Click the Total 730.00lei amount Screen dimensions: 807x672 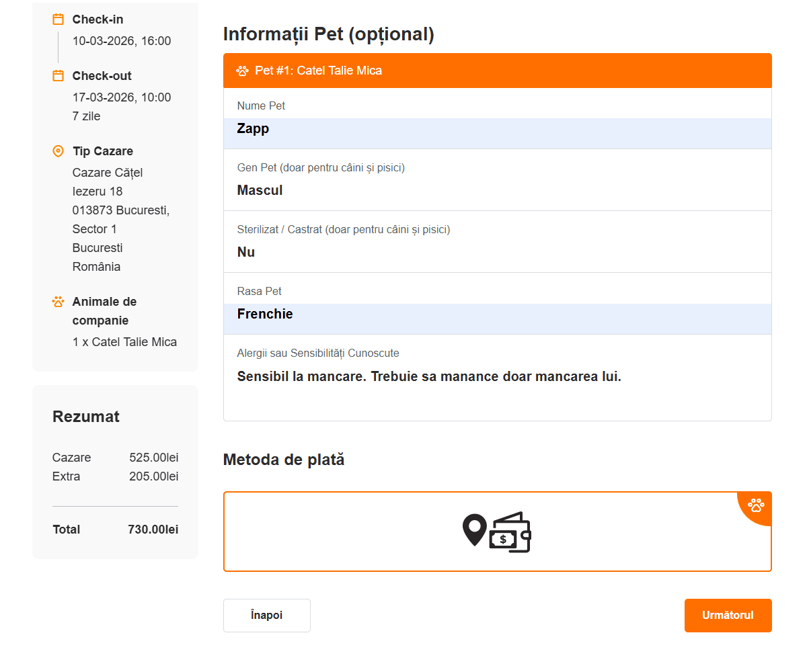coord(153,530)
